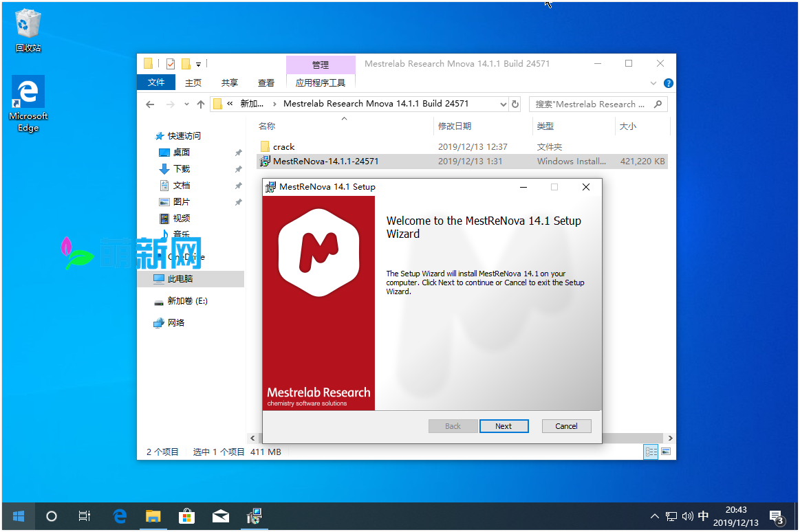Click the Properties quick access toolbar icon

tap(171, 64)
